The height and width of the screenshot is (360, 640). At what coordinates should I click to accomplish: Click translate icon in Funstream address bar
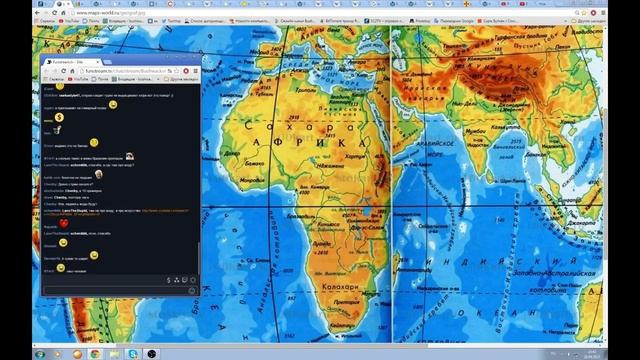(170, 71)
